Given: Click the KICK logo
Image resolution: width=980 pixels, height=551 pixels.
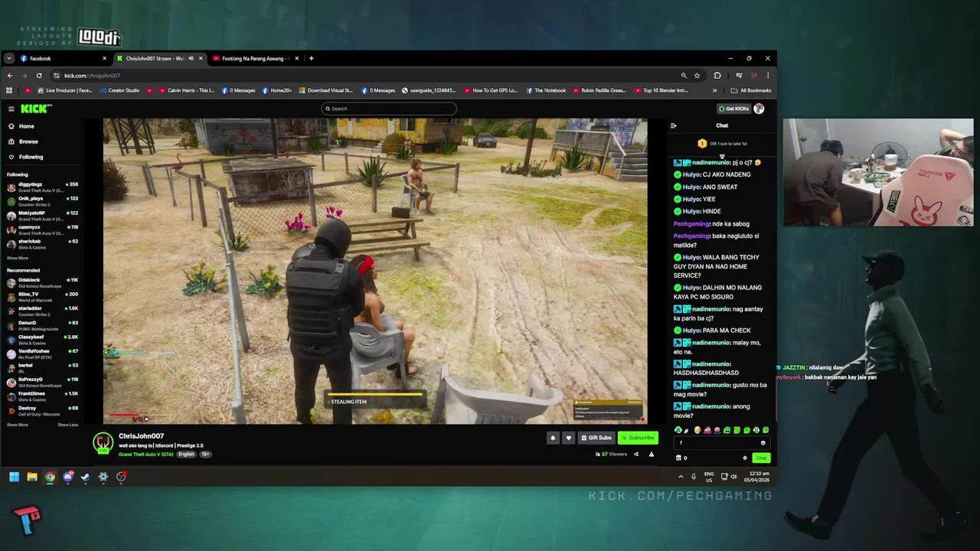Looking at the screenshot, I should (x=36, y=109).
